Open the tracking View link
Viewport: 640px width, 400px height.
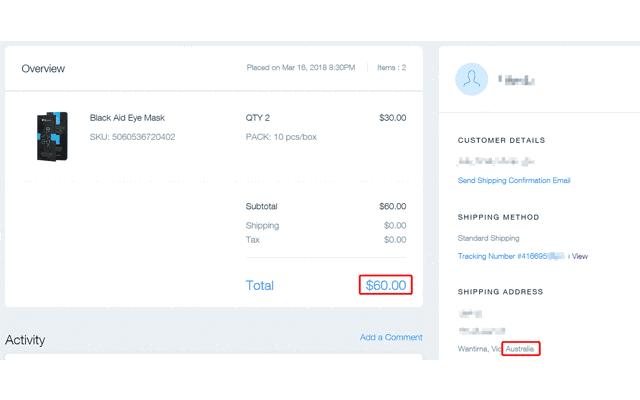pyautogui.click(x=580, y=256)
